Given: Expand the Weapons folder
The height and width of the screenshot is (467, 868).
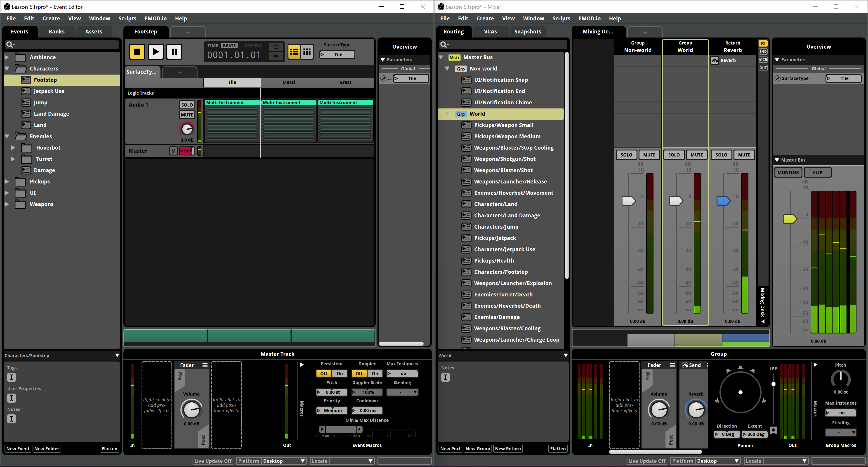Looking at the screenshot, I should pos(7,204).
